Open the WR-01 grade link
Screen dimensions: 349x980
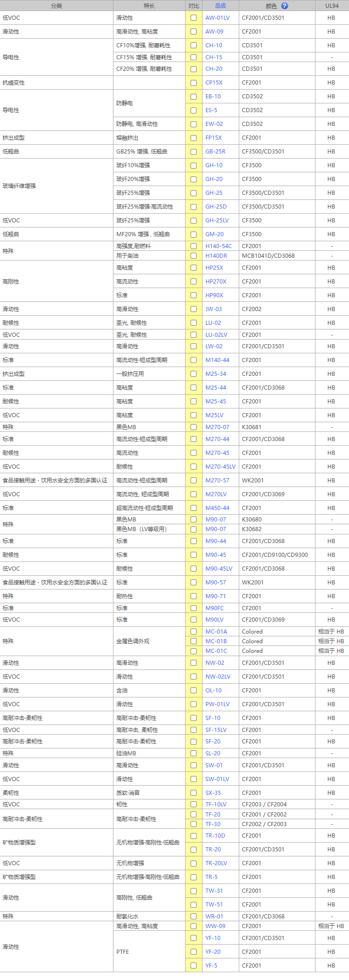(x=214, y=917)
